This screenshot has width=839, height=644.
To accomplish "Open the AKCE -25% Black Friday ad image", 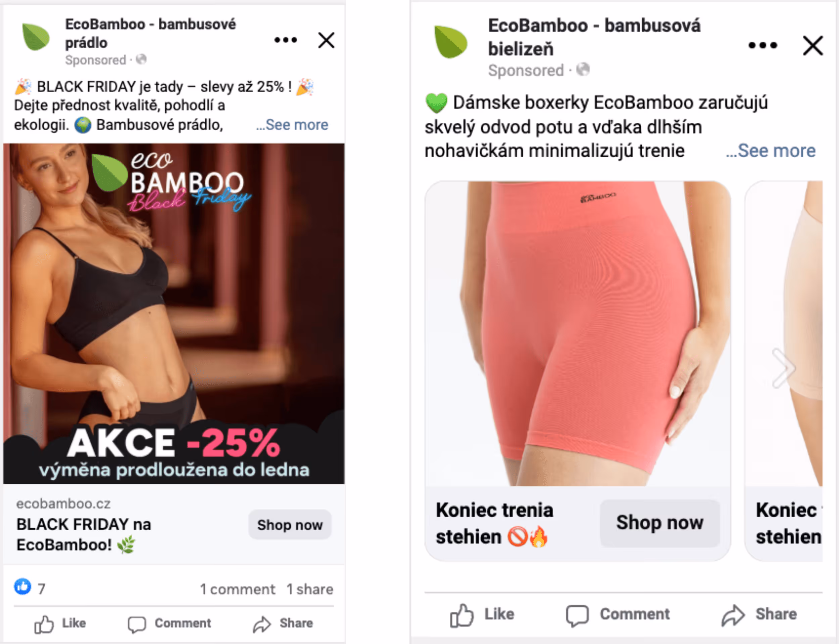I will click(174, 314).
